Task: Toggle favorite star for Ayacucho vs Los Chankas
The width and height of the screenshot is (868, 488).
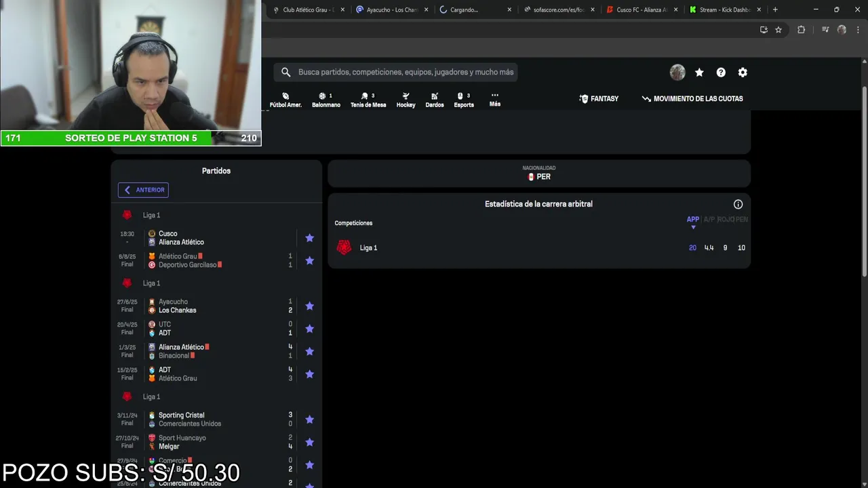Action: pos(309,306)
